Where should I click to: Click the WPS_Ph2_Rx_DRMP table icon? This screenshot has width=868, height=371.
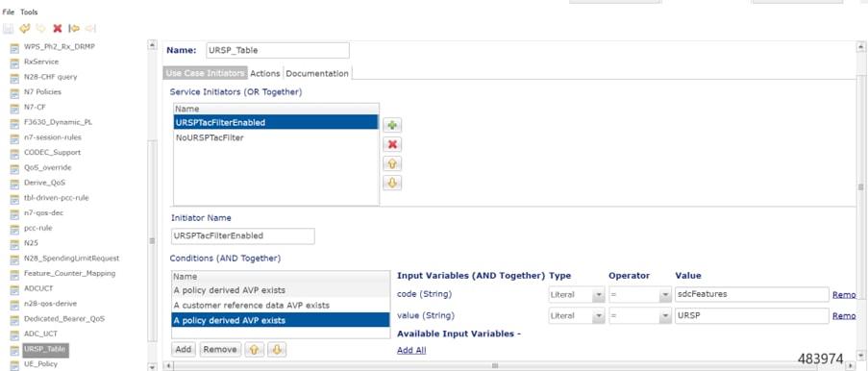coord(15,48)
